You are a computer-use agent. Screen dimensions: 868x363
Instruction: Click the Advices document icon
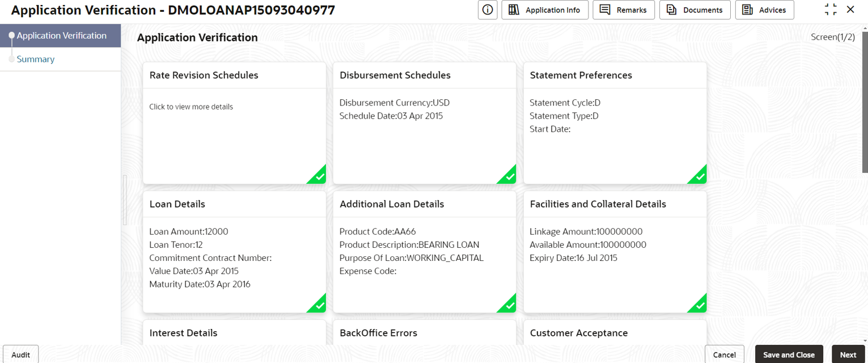point(747,10)
